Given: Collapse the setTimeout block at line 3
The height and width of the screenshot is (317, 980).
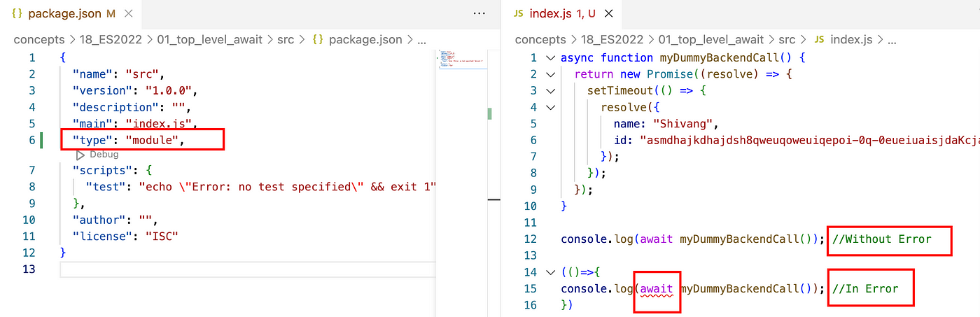Looking at the screenshot, I should (549, 91).
